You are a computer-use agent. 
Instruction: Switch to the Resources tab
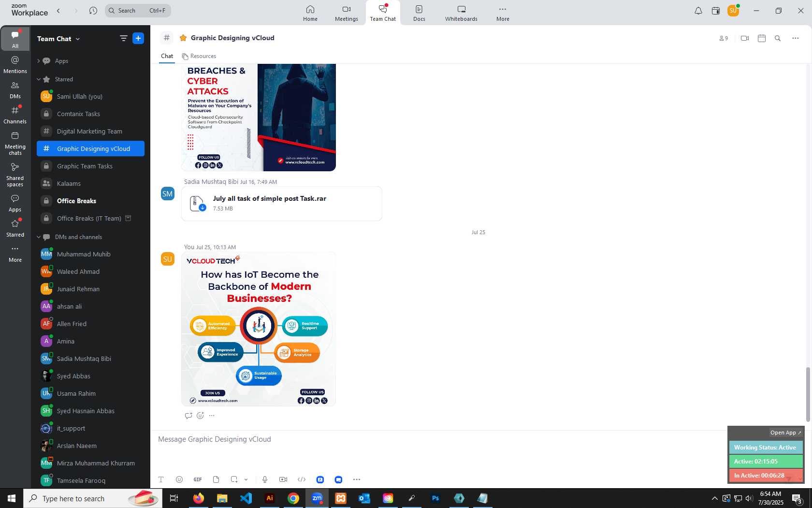pyautogui.click(x=199, y=56)
